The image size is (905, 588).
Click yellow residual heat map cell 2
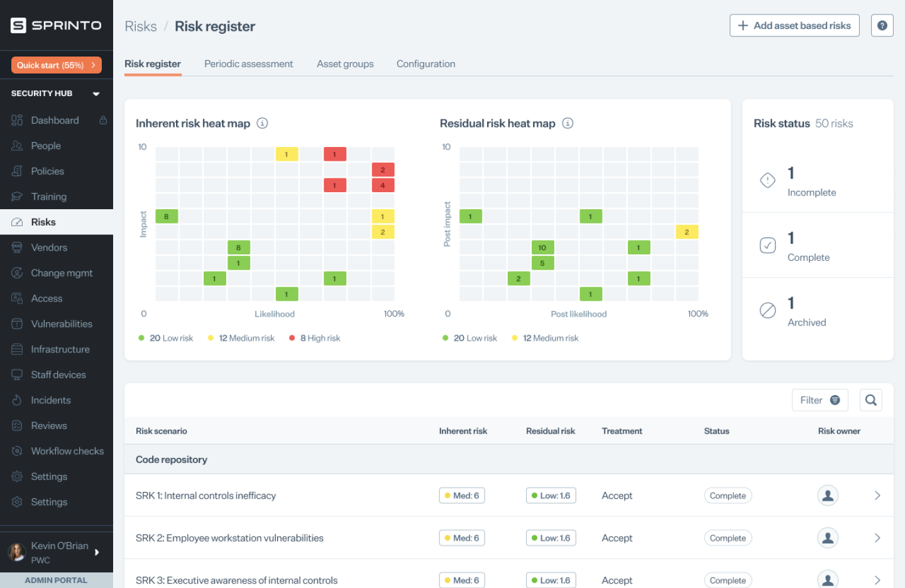tap(687, 232)
